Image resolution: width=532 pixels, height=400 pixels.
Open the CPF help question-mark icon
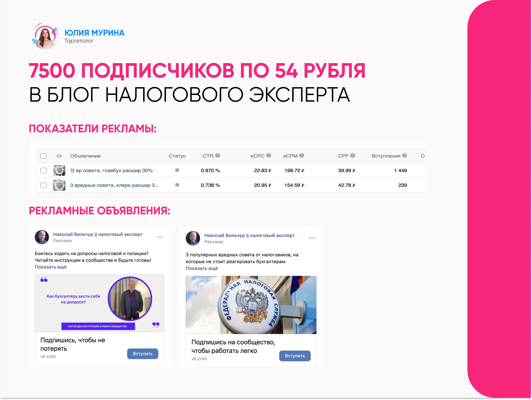pyautogui.click(x=353, y=156)
